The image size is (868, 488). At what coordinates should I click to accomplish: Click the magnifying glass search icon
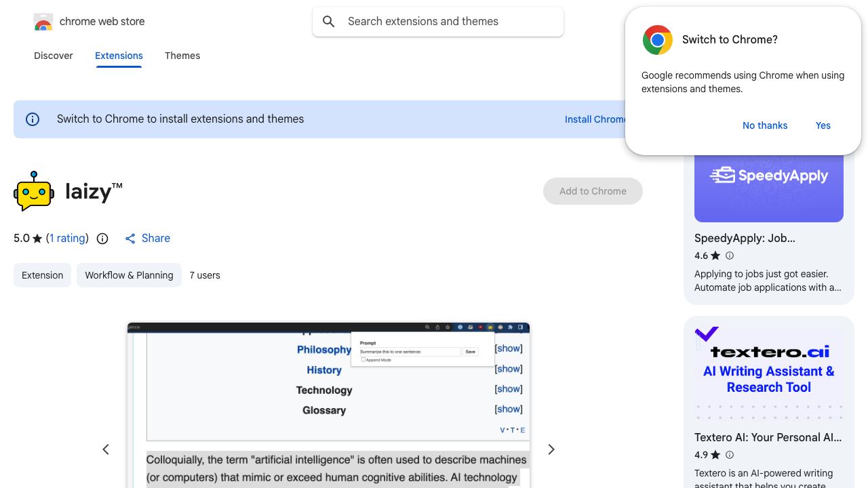pyautogui.click(x=329, y=22)
